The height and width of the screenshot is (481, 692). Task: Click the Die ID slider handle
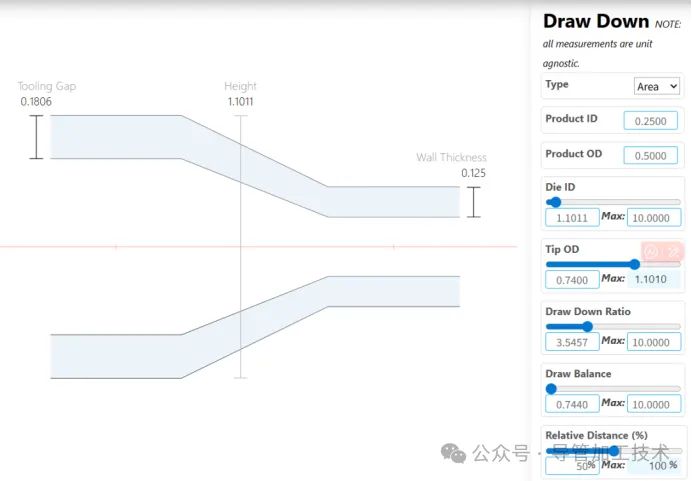tap(555, 202)
